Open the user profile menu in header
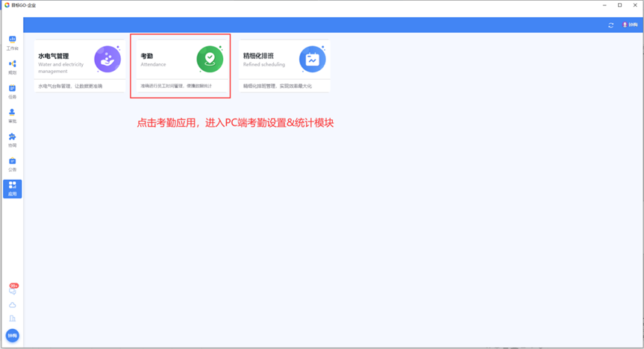644x349 pixels. (630, 25)
